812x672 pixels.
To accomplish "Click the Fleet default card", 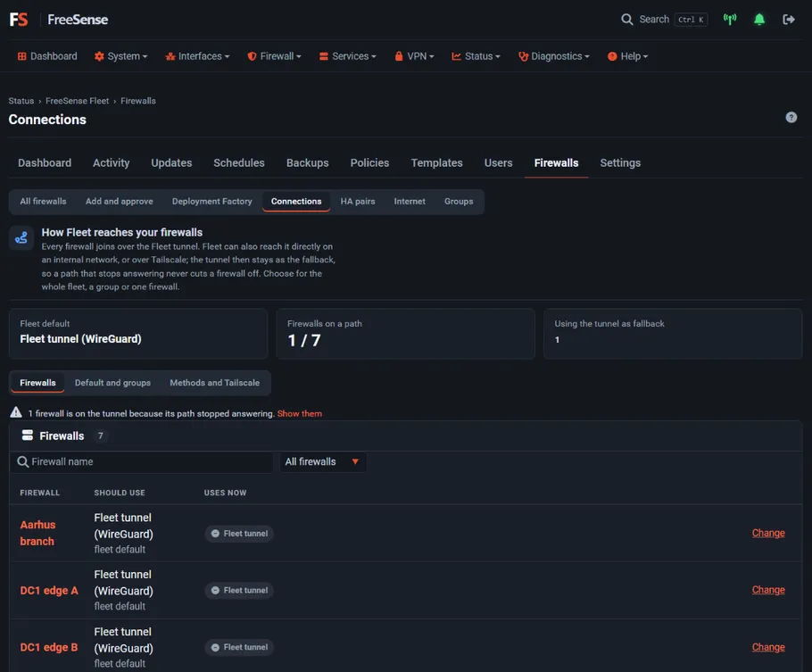I will coord(138,334).
